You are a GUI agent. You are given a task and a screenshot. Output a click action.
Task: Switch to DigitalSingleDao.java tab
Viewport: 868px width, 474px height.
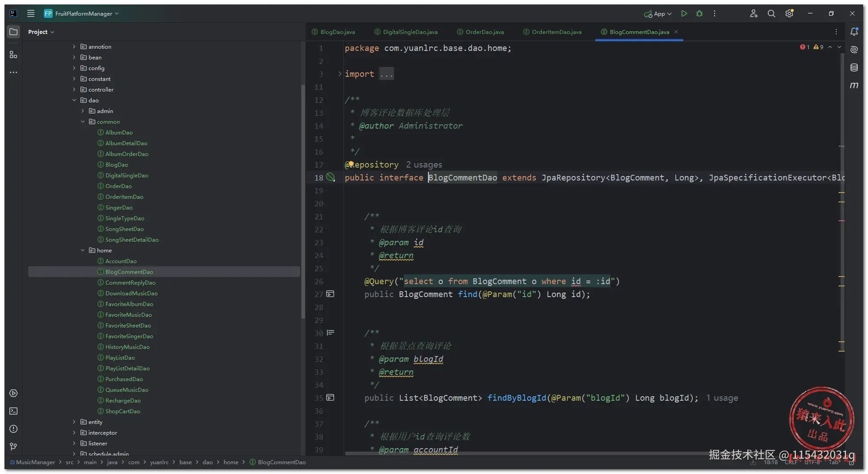406,32
